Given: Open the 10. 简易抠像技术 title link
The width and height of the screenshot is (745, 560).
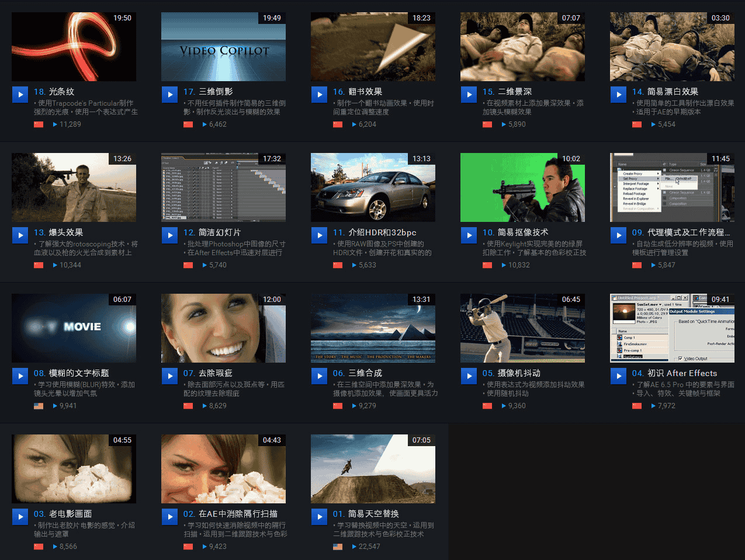Looking at the screenshot, I should pyautogui.click(x=515, y=232).
